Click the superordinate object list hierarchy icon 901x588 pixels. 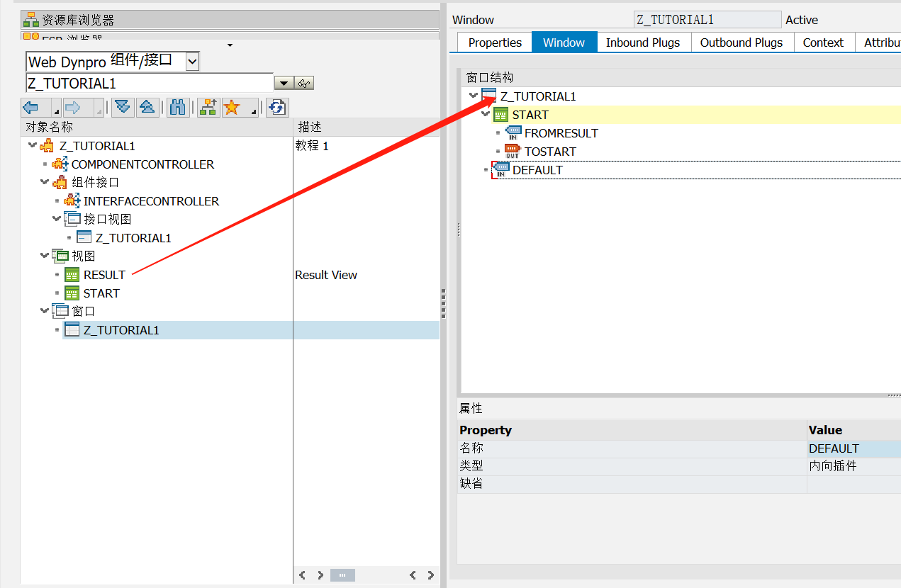208,107
